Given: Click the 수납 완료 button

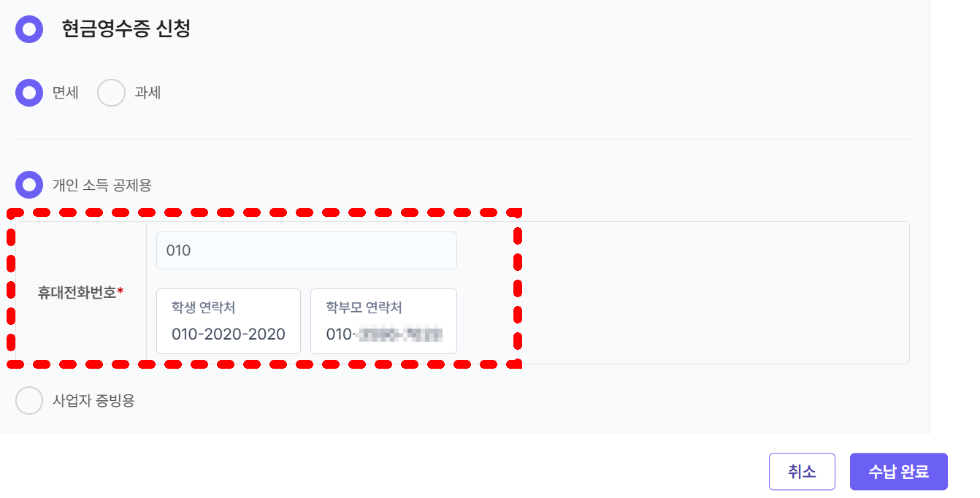Looking at the screenshot, I should pos(898,472).
